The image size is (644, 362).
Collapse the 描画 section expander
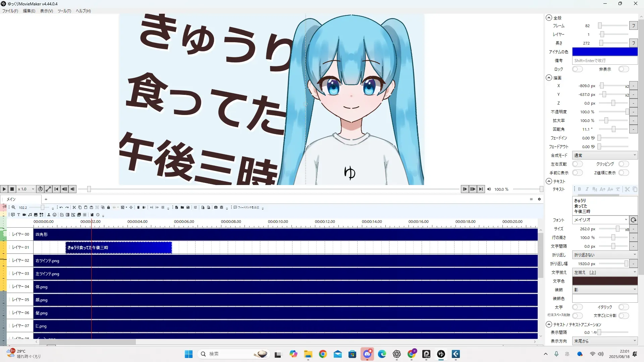[549, 78]
